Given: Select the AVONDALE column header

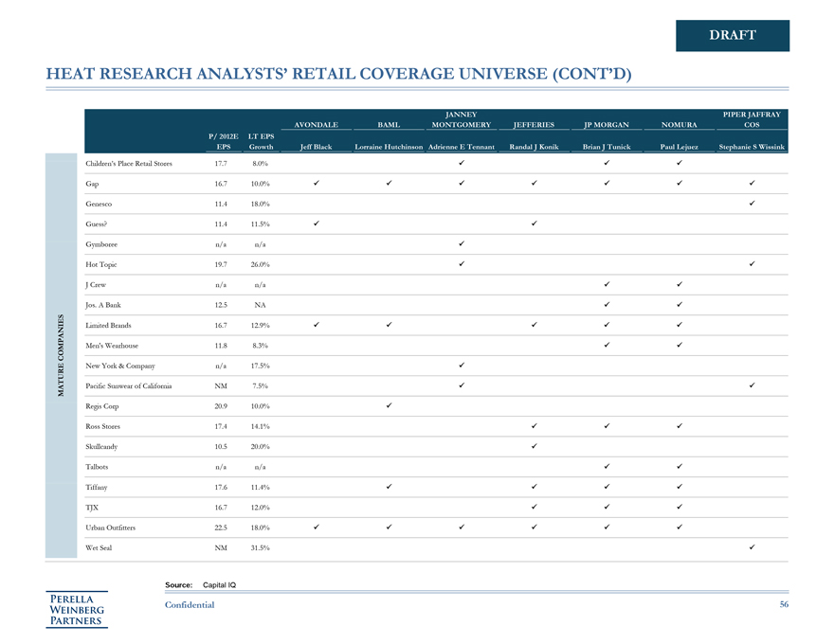Looking at the screenshot, I should point(316,124).
